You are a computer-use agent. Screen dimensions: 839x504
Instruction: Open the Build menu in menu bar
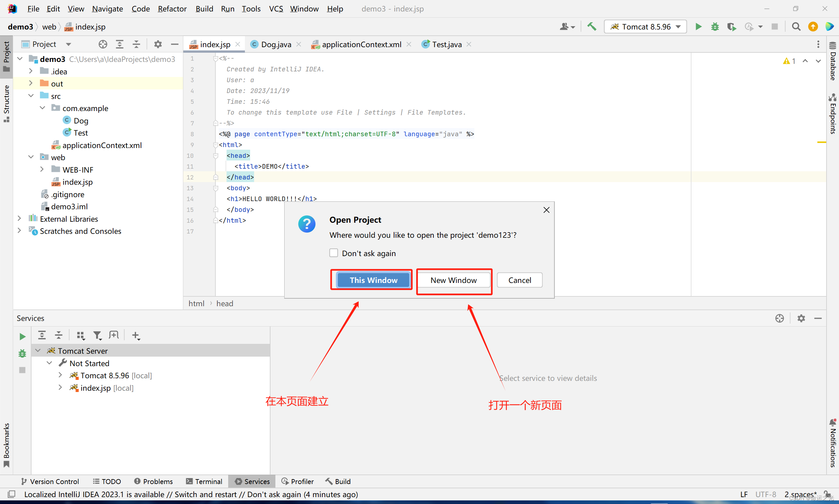(x=203, y=9)
